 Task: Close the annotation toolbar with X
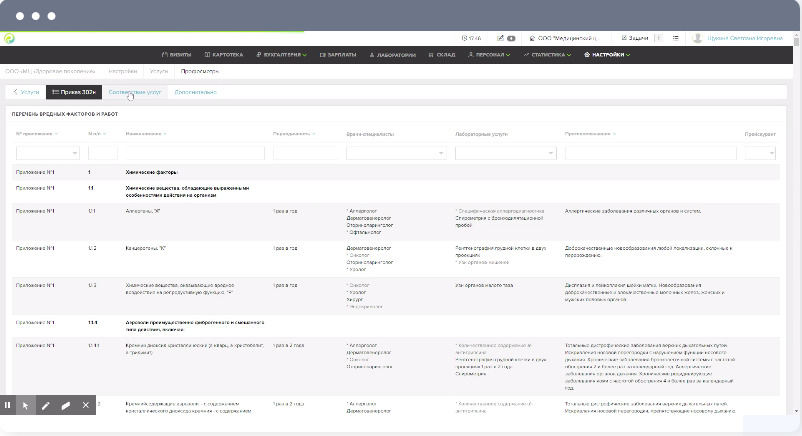click(x=85, y=405)
